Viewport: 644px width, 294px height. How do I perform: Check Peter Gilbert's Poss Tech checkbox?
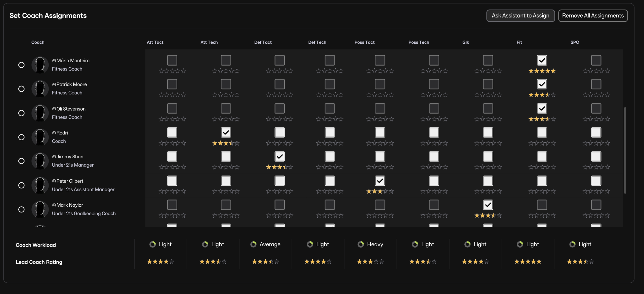434,181
